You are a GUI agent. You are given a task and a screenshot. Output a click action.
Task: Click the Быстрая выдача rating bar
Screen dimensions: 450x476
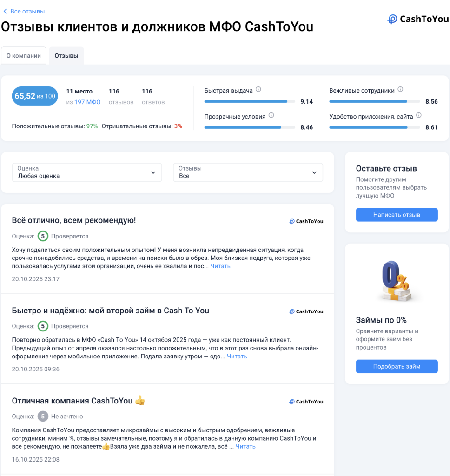pyautogui.click(x=250, y=101)
